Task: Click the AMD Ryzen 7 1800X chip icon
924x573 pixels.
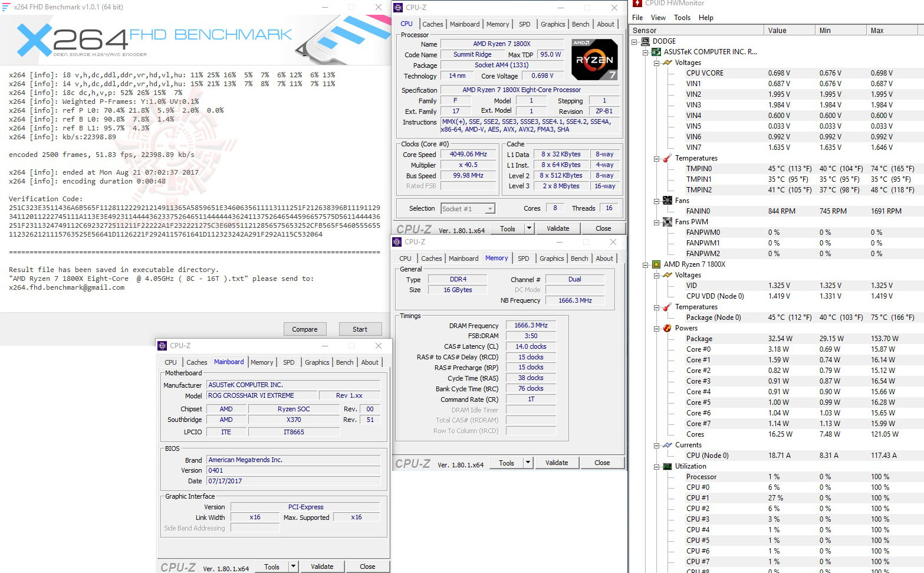Action: point(656,264)
